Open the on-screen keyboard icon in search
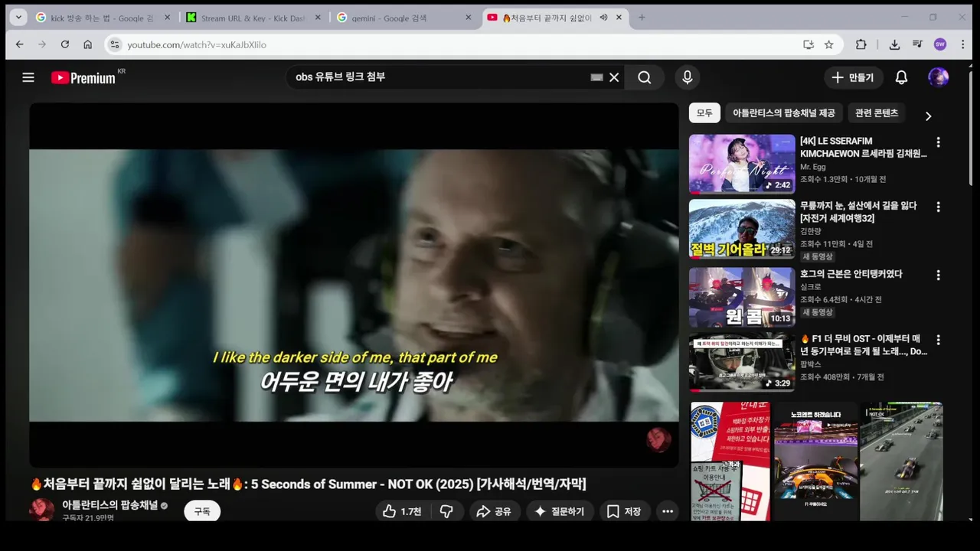The image size is (980, 551). click(597, 77)
